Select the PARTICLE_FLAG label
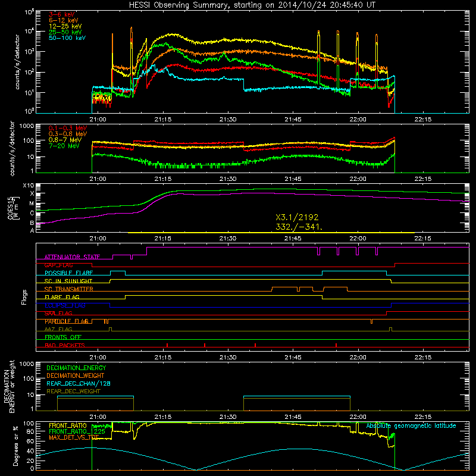Screen dimensions: 476x476 [x=67, y=321]
